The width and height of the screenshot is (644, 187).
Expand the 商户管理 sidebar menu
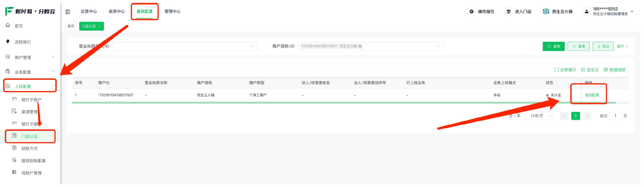pyautogui.click(x=53, y=57)
